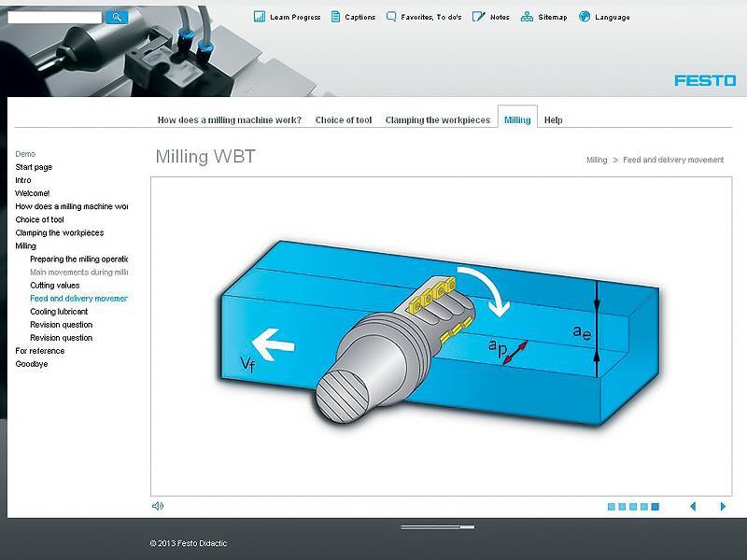Click the search magnifier button

point(117,17)
